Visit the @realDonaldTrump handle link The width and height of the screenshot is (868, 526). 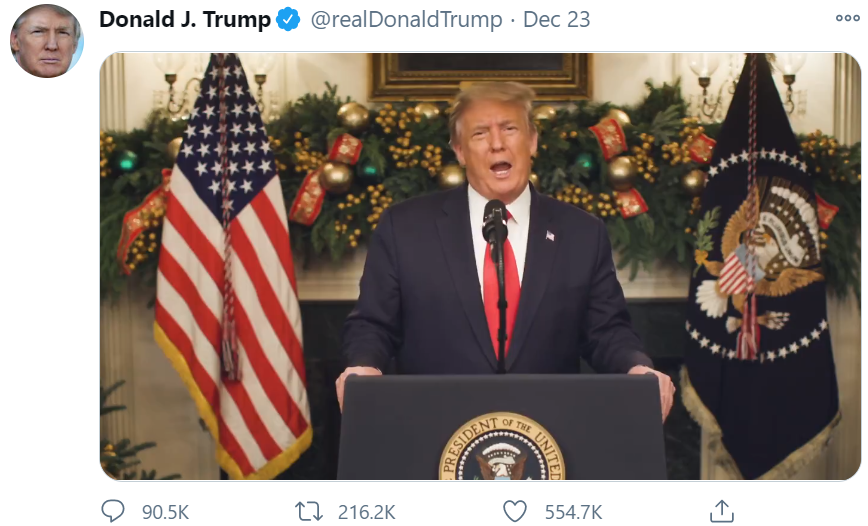[406, 19]
